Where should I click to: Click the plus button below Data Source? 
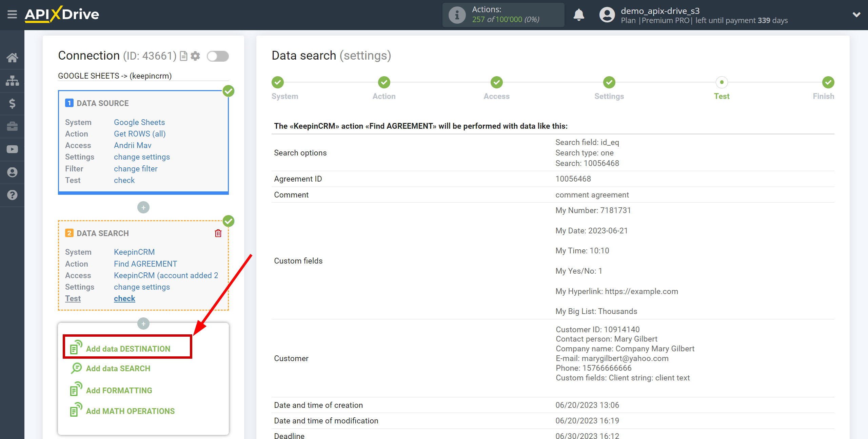click(x=143, y=207)
